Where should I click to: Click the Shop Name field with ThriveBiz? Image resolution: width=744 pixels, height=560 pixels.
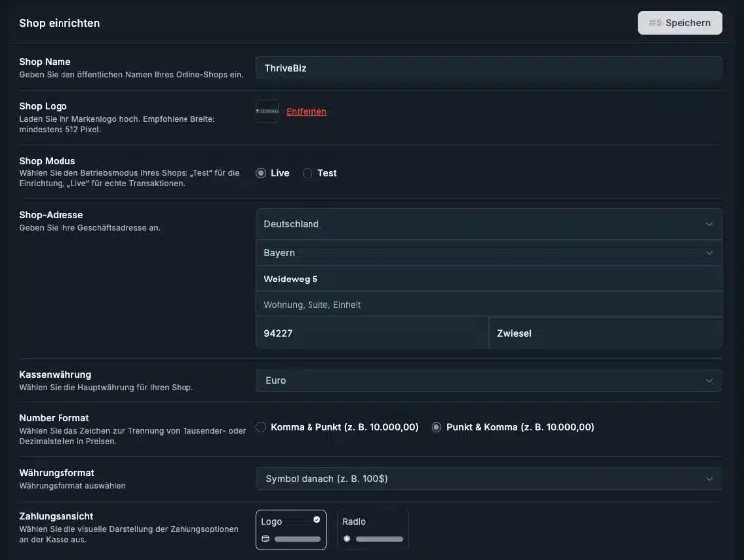coord(488,68)
